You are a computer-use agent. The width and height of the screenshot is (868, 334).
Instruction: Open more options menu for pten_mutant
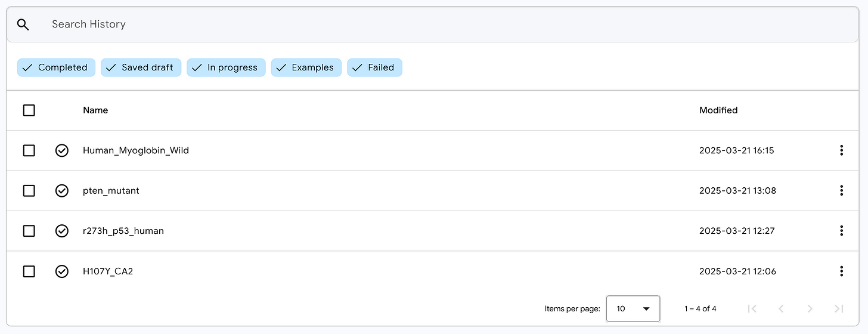[x=841, y=190]
